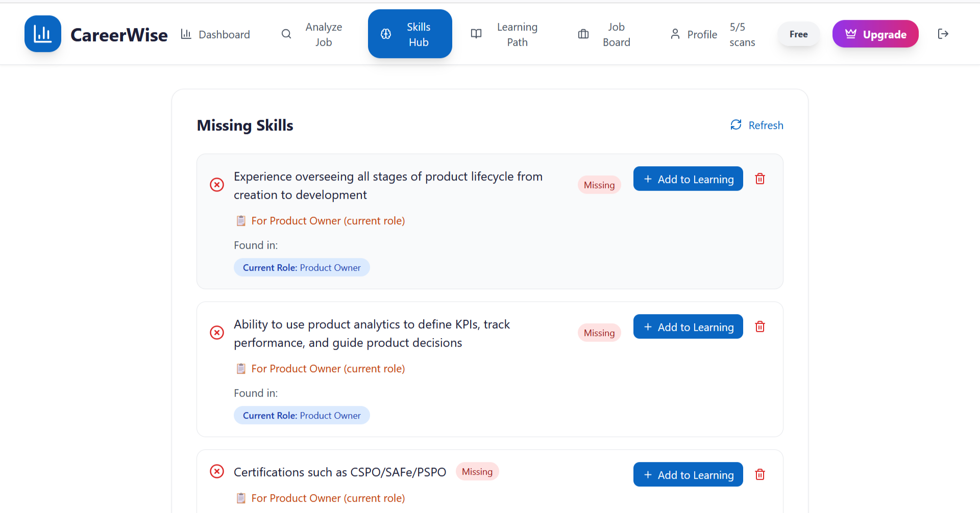Click 'For Product Owner' under product analytics skill

(328, 369)
